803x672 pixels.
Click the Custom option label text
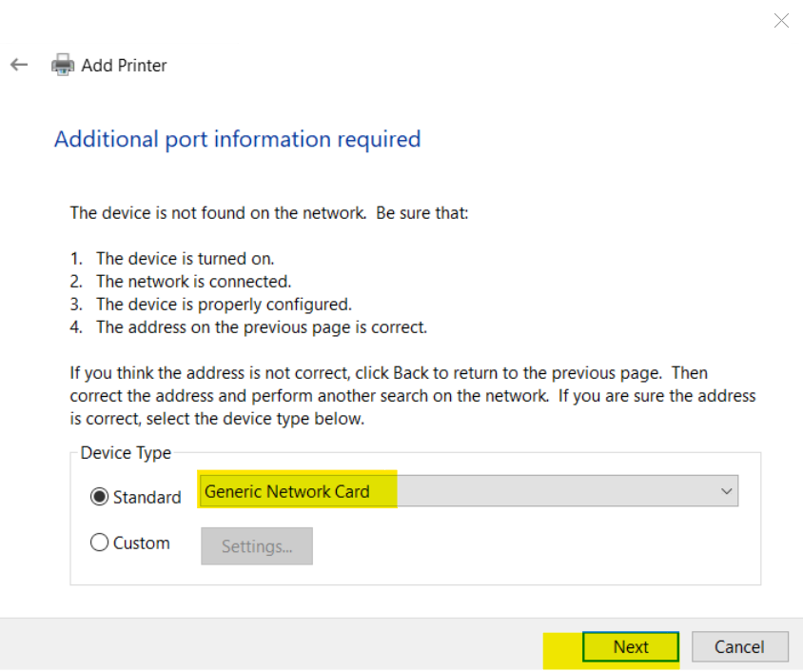(142, 543)
